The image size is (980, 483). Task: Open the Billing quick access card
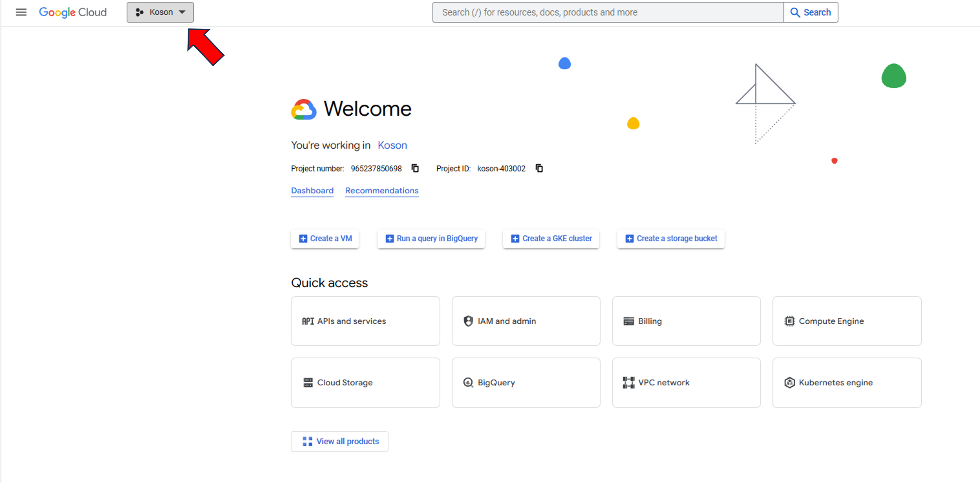[686, 321]
